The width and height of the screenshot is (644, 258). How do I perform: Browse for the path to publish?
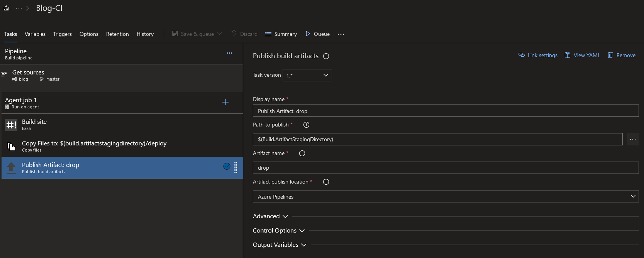(633, 139)
